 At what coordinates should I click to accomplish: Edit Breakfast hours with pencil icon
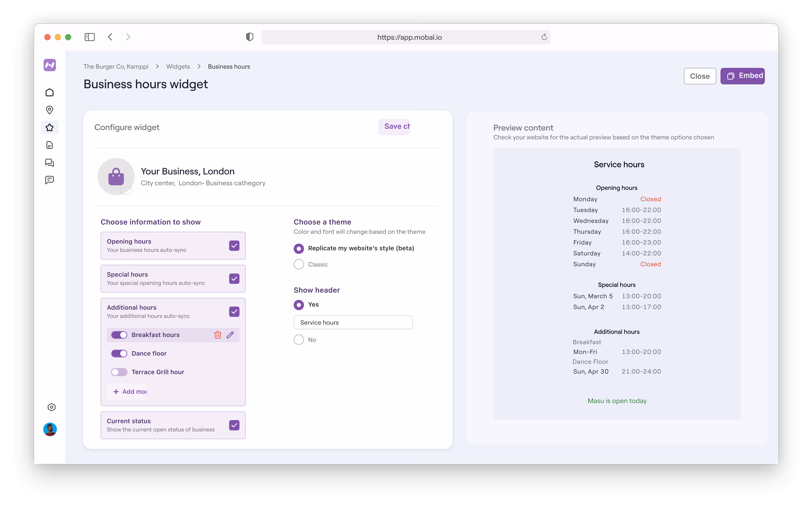click(230, 335)
